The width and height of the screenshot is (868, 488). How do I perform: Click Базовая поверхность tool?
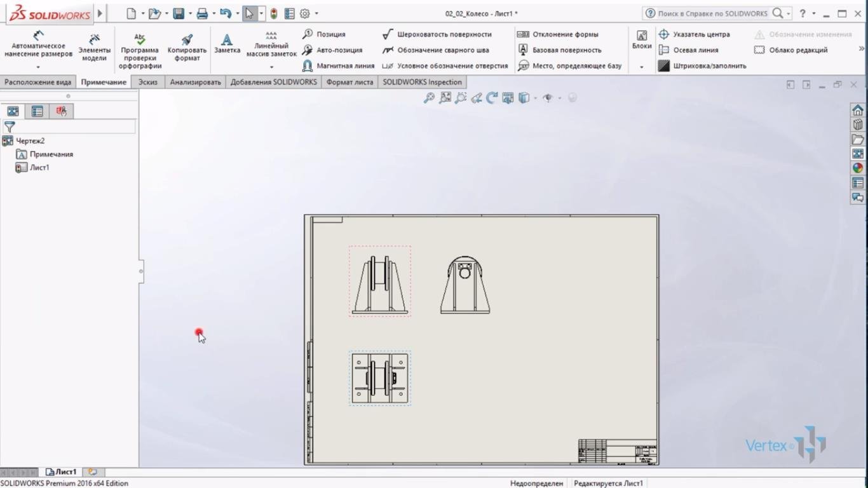(559, 50)
